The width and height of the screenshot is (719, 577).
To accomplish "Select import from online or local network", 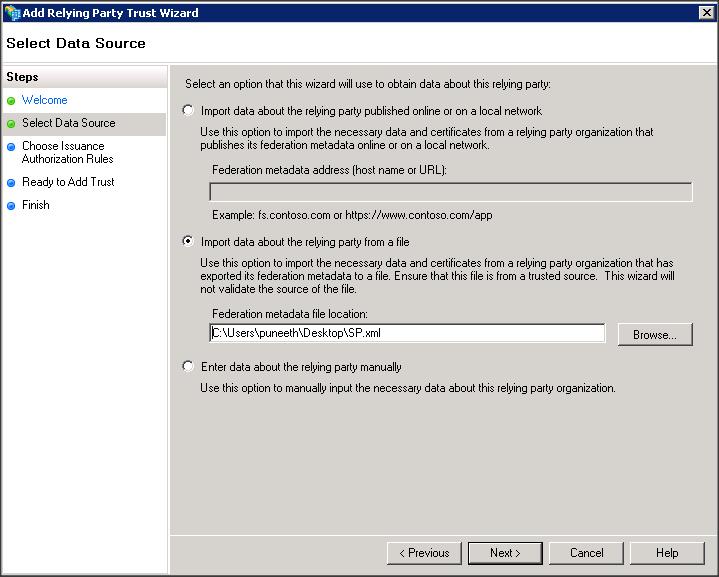I will (x=189, y=111).
